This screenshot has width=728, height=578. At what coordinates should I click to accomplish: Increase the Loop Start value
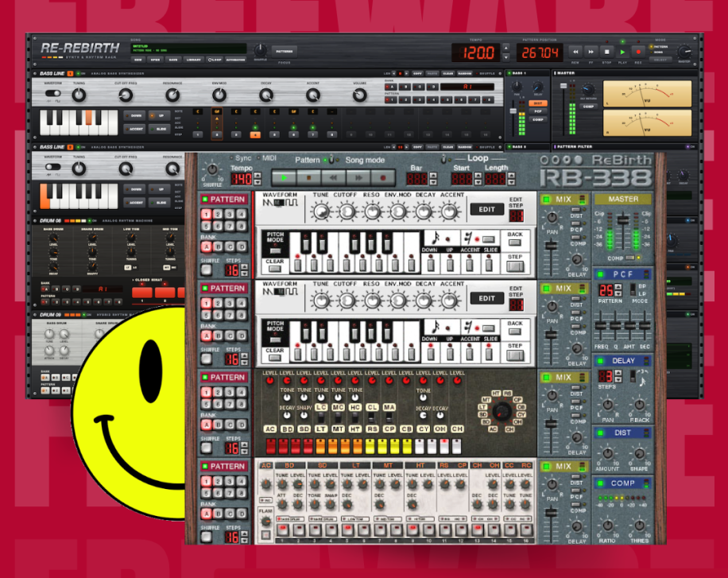pyautogui.click(x=478, y=175)
